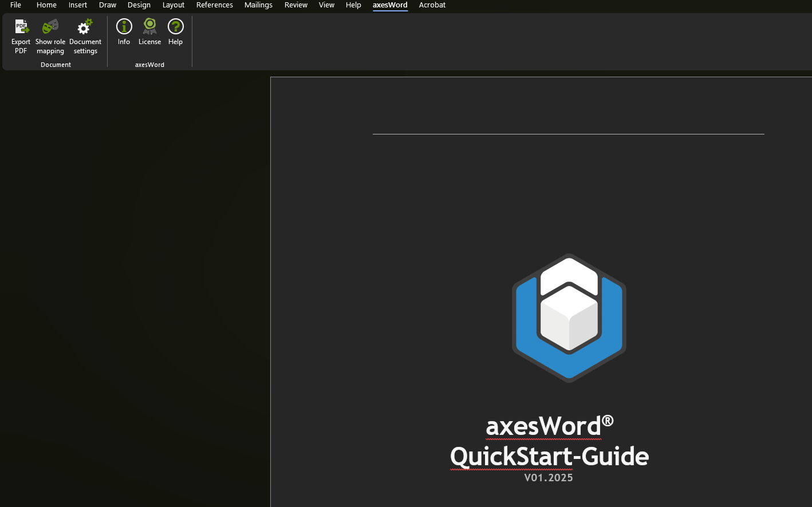The width and height of the screenshot is (812, 507).
Task: Select the Mailings tab
Action: pyautogui.click(x=258, y=5)
